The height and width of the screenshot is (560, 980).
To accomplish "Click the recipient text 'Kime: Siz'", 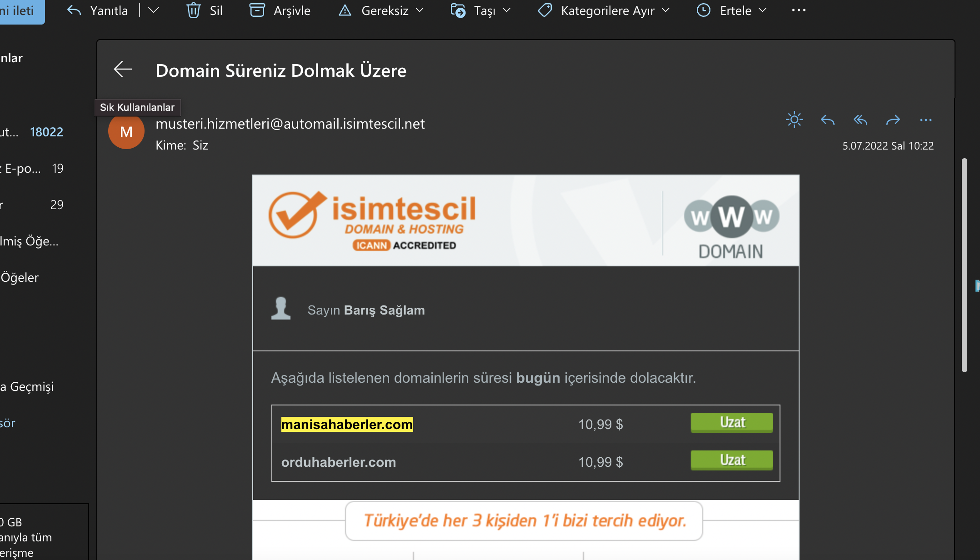I will [182, 145].
